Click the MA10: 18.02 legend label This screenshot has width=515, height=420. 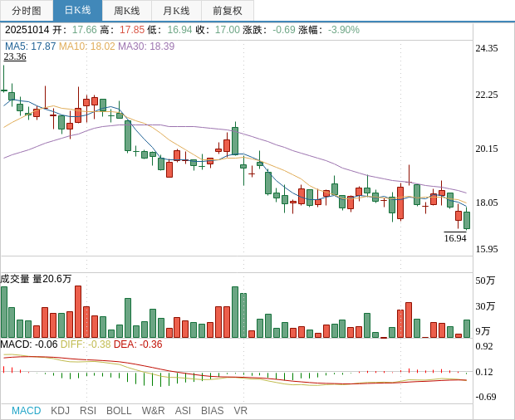point(86,46)
